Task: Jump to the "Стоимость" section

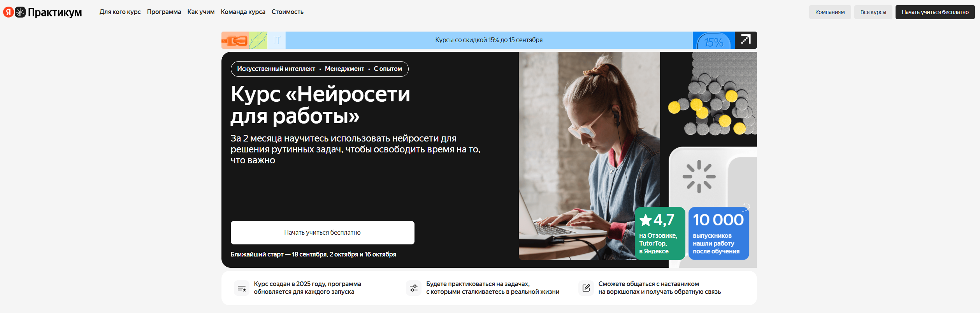Action: [x=287, y=12]
